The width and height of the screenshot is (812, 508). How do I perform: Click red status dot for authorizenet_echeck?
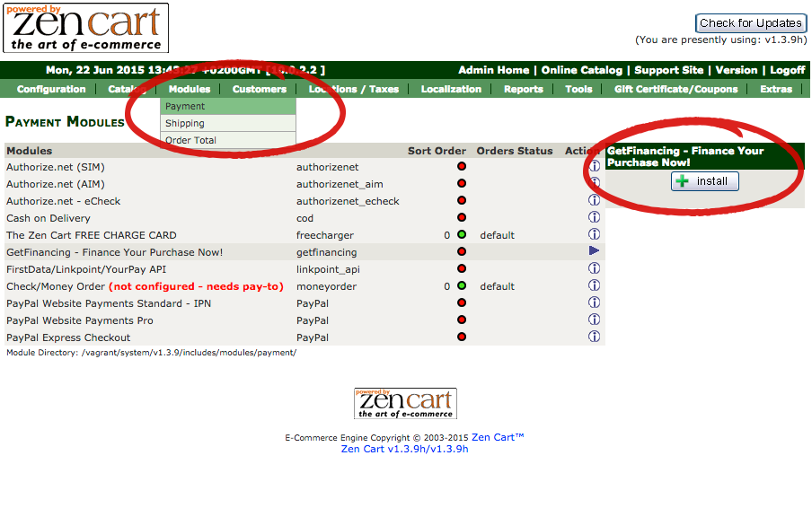[462, 200]
